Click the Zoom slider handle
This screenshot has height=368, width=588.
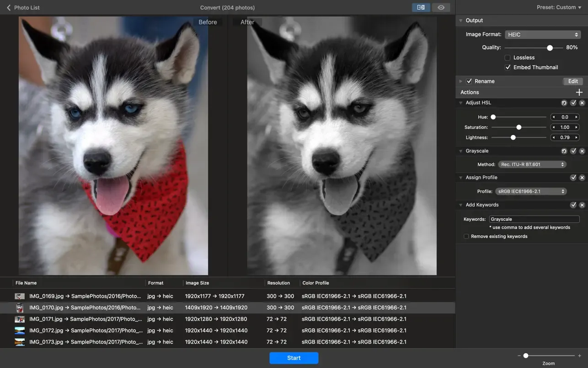tap(526, 356)
